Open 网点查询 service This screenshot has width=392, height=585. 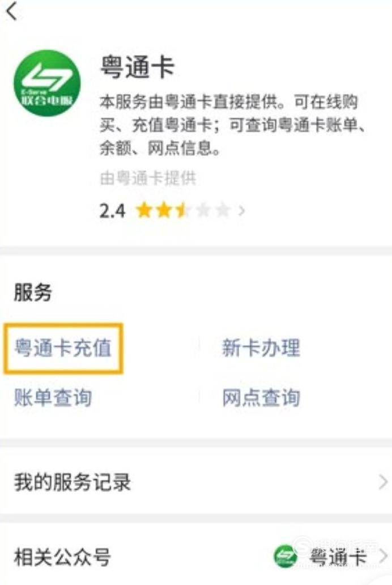(x=261, y=397)
